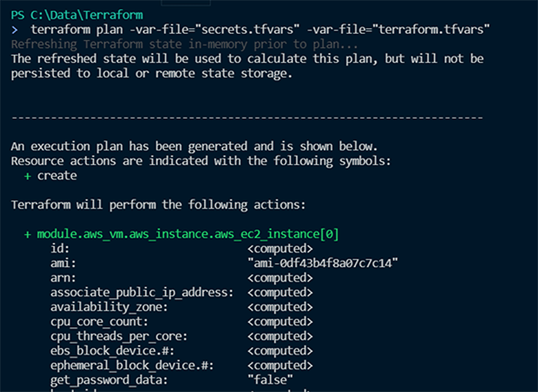This screenshot has height=392, width=538.
Task: Click the prompt chevron before terraform command
Action: [14, 30]
